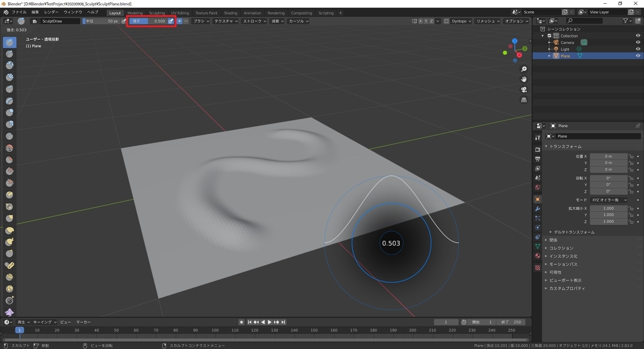644x349 pixels.
Task: Open the Render properties tab
Action: tap(538, 149)
